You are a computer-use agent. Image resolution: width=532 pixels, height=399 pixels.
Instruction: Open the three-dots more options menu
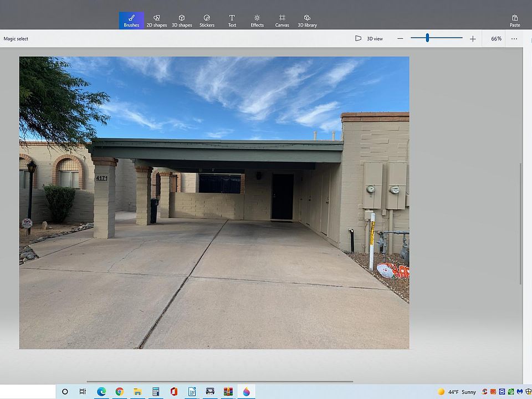pos(514,39)
